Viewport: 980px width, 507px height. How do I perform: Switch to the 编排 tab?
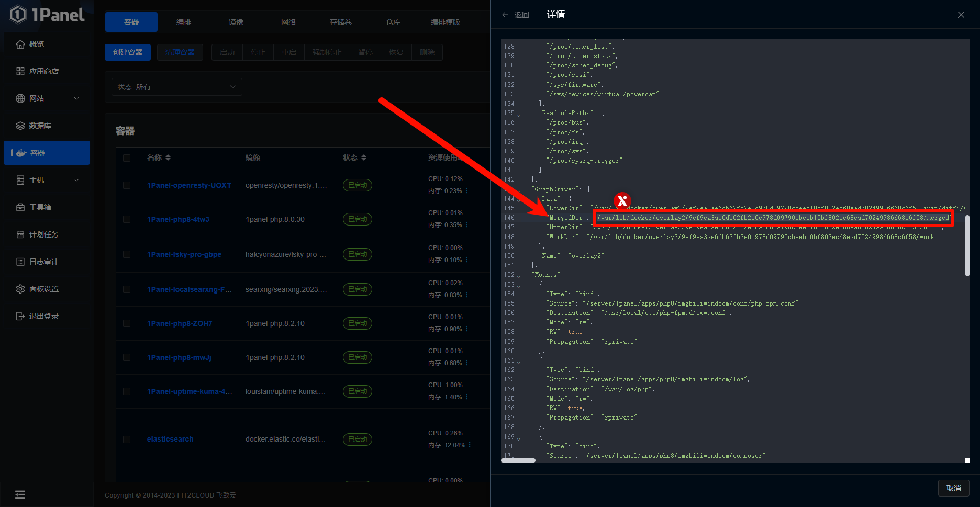coord(184,22)
